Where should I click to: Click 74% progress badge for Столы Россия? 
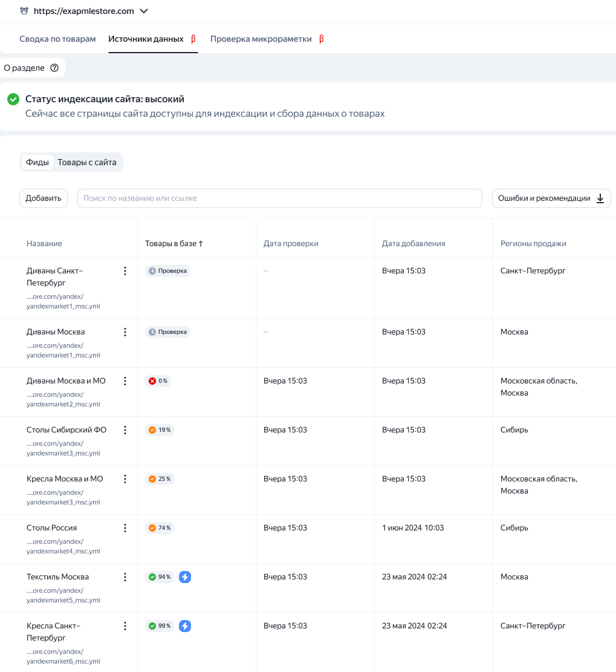click(x=160, y=528)
